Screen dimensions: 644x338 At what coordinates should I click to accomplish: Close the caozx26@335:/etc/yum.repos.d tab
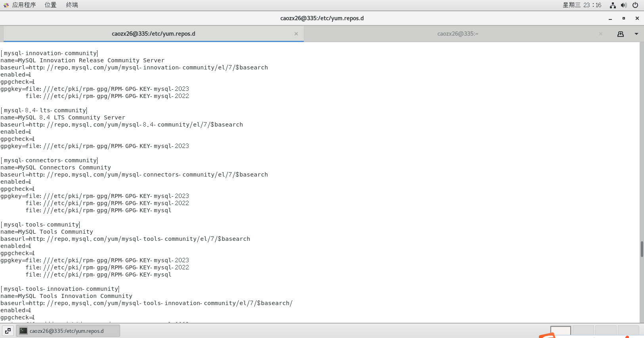coord(296,34)
